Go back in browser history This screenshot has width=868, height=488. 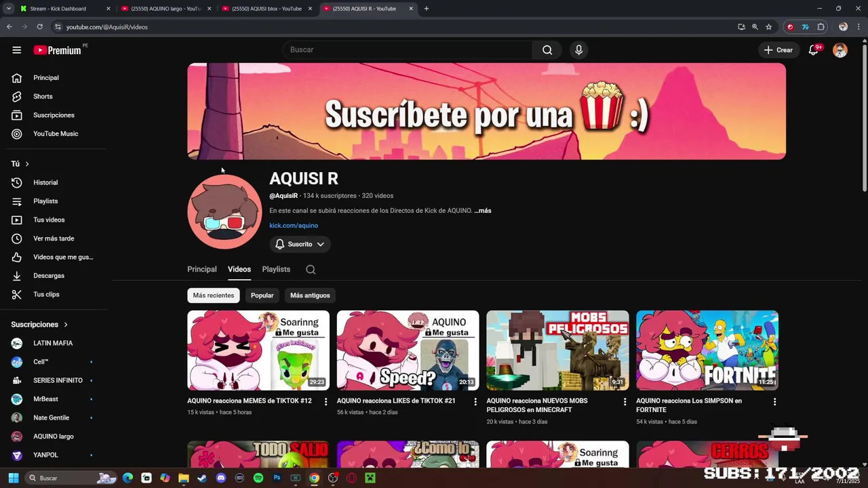click(x=9, y=27)
